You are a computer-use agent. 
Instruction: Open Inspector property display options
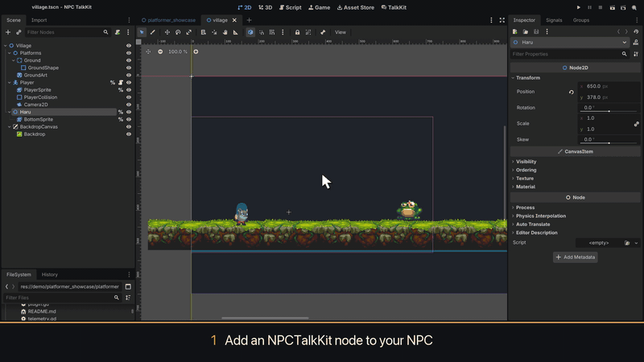(636, 54)
